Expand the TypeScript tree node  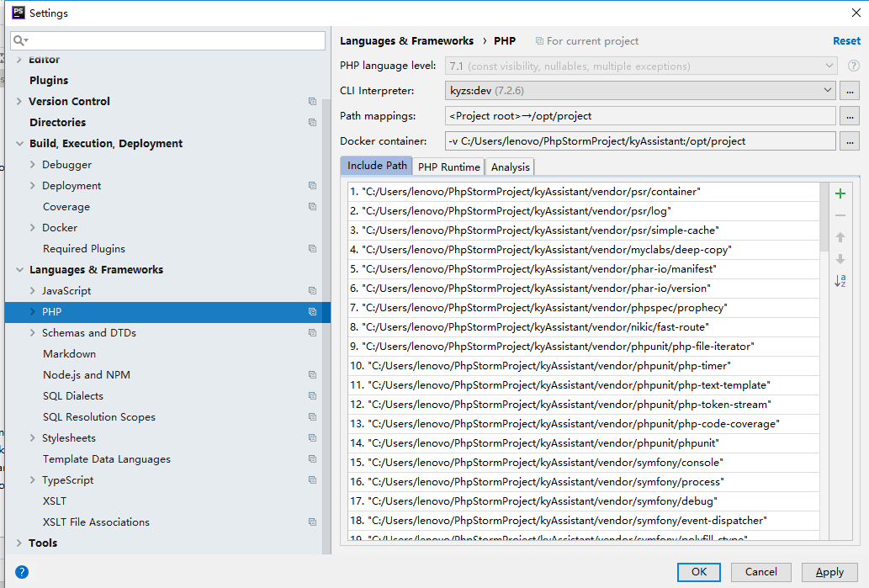pyautogui.click(x=32, y=480)
